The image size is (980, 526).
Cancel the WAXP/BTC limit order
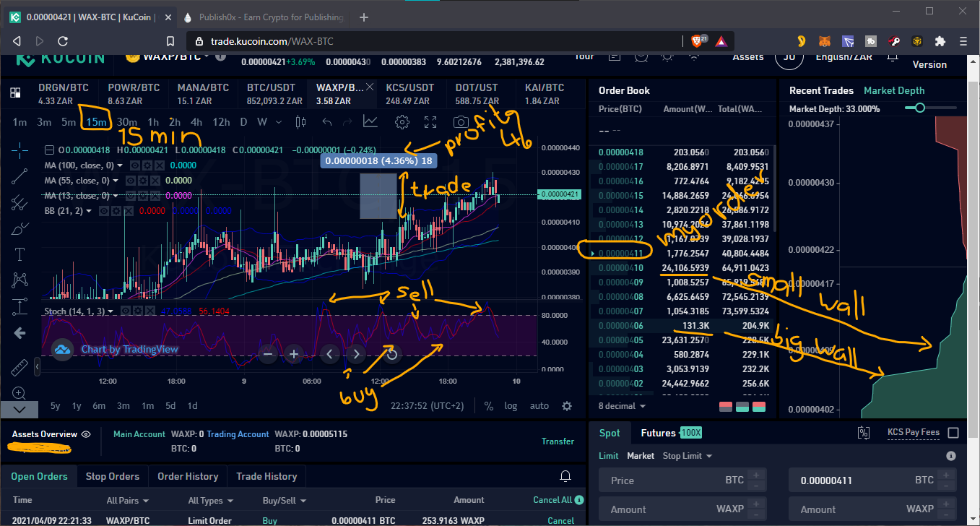pos(561,520)
